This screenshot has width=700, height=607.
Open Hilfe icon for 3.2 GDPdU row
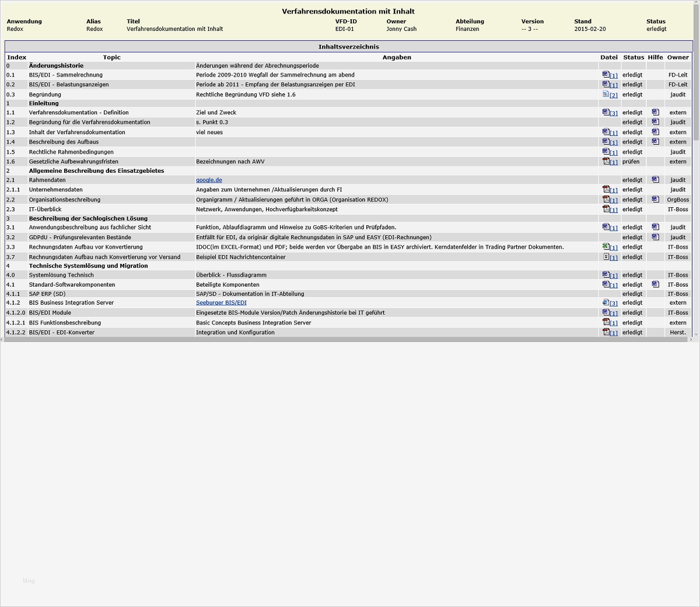(x=655, y=237)
